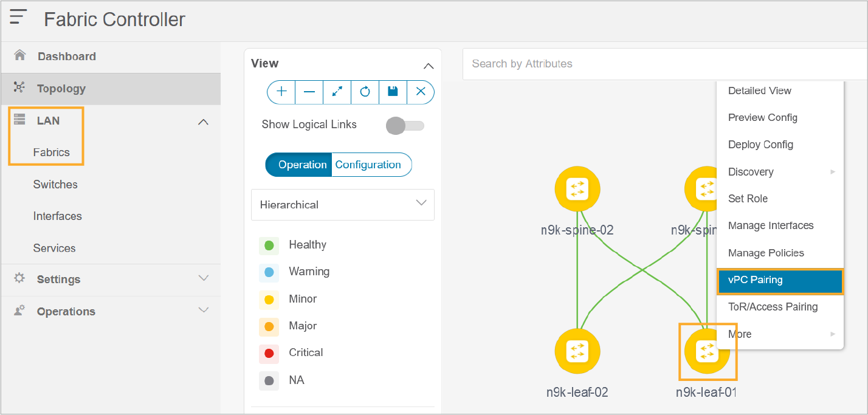Select the n9k-leaf-02 switch node
This screenshot has height=415, width=868.
[577, 351]
